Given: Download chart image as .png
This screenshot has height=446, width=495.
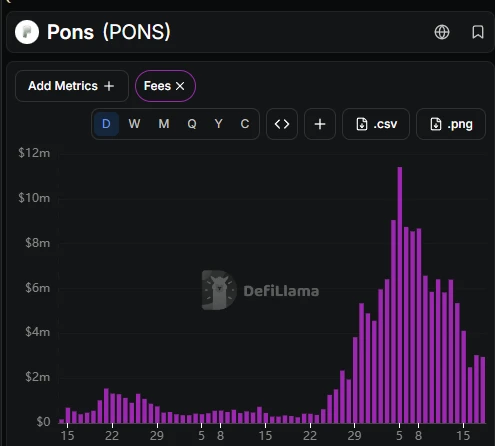Looking at the screenshot, I should click(451, 124).
